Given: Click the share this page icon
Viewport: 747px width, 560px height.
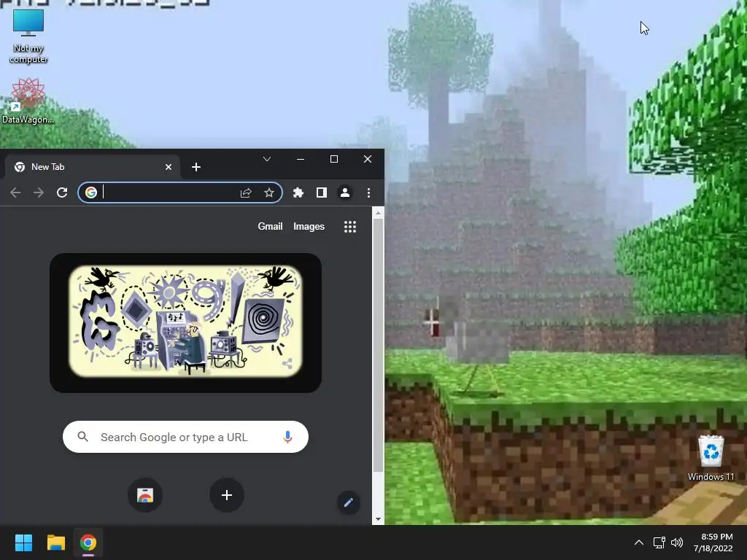Looking at the screenshot, I should coord(246,192).
